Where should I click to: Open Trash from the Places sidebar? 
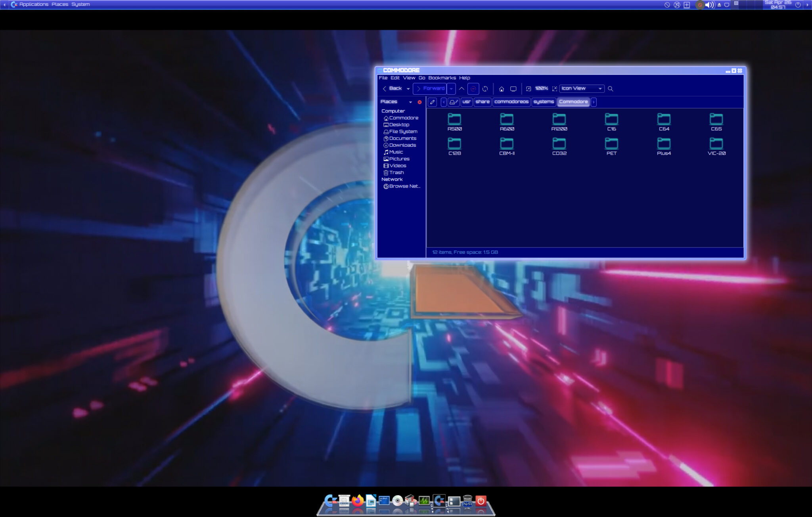click(x=396, y=172)
